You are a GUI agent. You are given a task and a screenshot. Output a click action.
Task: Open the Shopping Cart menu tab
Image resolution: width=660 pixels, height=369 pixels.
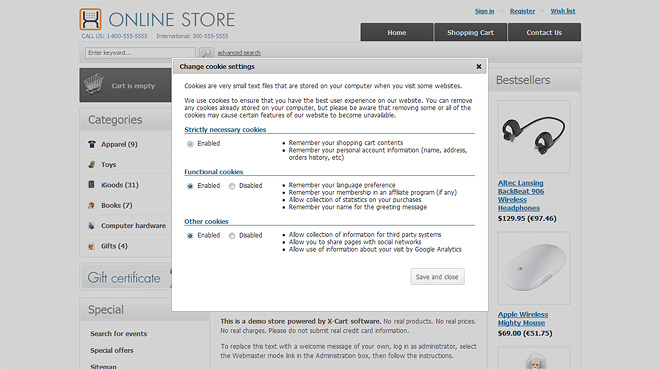pos(470,32)
